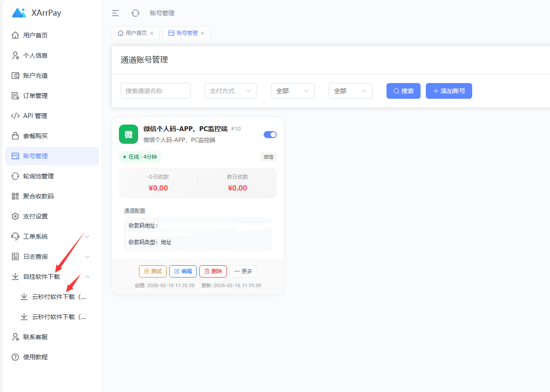
Task: Click the 添加账号 button
Action: click(x=449, y=91)
